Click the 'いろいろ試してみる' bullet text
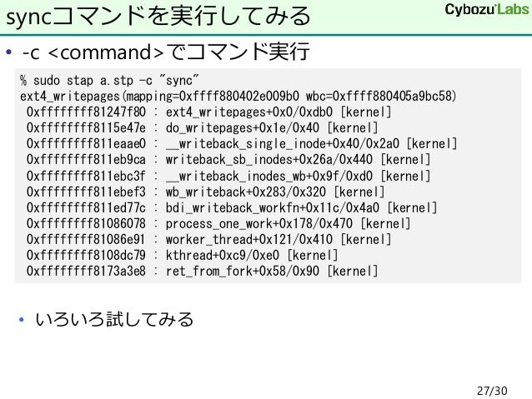 tap(114, 319)
